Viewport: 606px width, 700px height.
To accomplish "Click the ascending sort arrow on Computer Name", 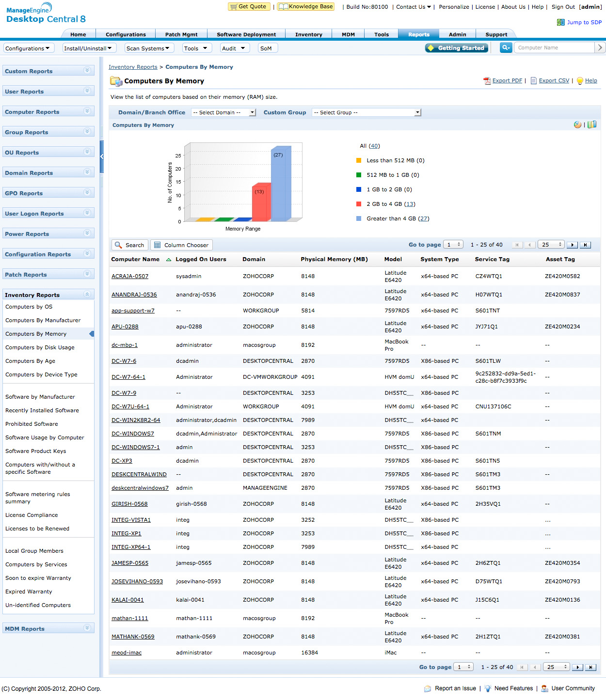I will click(169, 260).
